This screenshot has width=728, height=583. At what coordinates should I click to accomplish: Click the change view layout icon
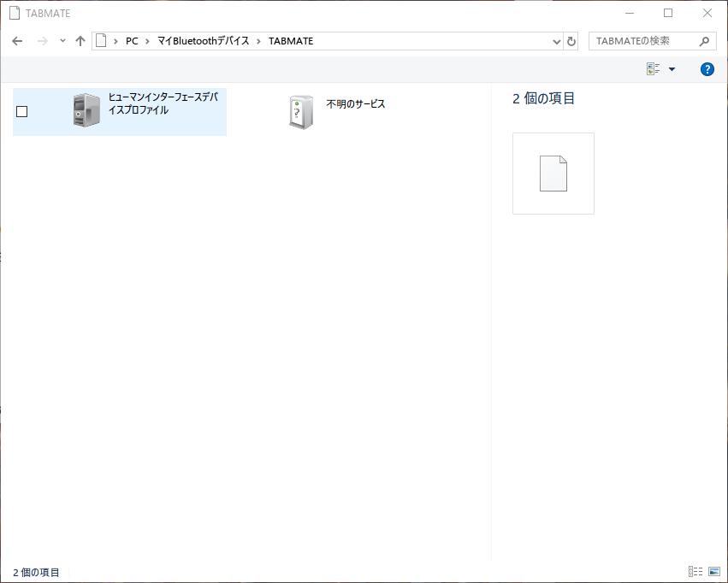pyautogui.click(x=654, y=69)
